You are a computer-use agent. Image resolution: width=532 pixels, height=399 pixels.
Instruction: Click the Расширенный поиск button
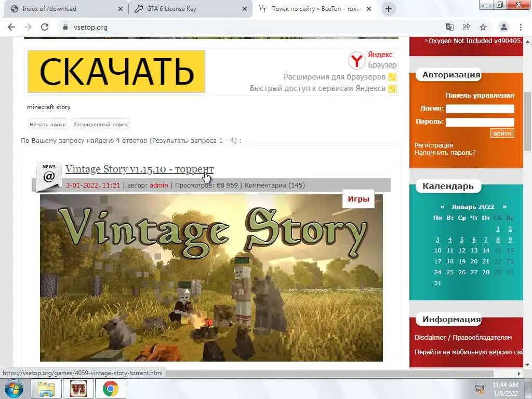tap(100, 124)
